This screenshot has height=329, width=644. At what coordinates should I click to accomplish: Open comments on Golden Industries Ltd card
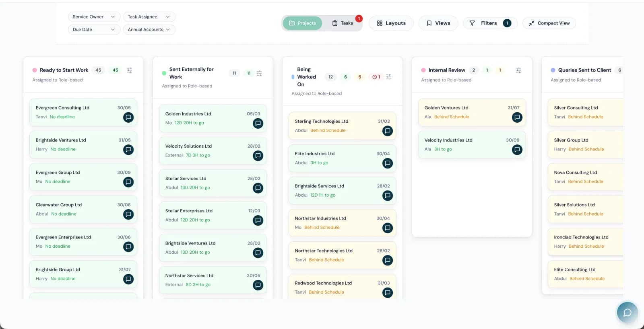pyautogui.click(x=258, y=123)
